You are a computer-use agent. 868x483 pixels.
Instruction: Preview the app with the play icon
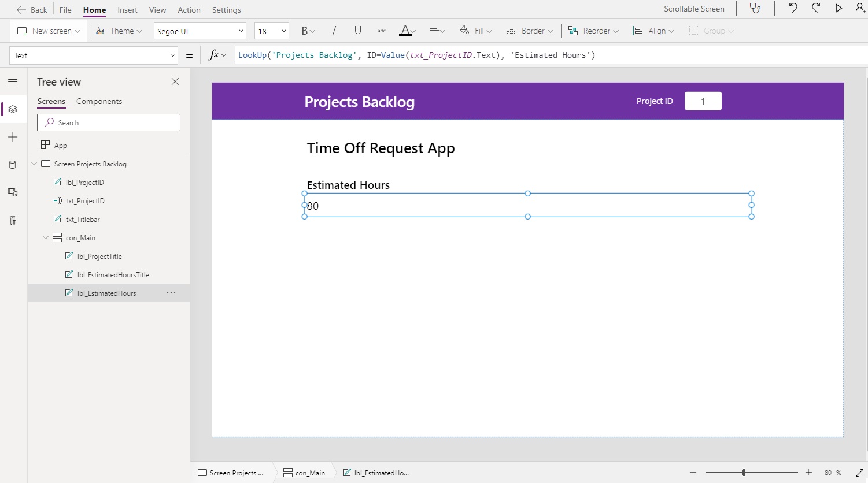[839, 8]
